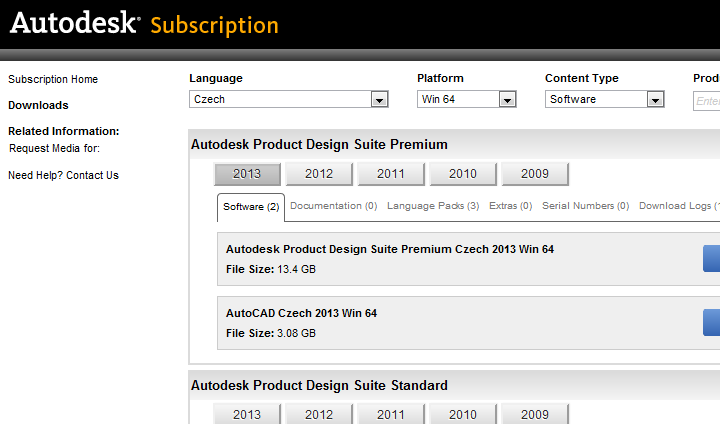The image size is (720, 424).
Task: Choose 2011 under Product Design Suite Premium
Action: pyautogui.click(x=391, y=174)
